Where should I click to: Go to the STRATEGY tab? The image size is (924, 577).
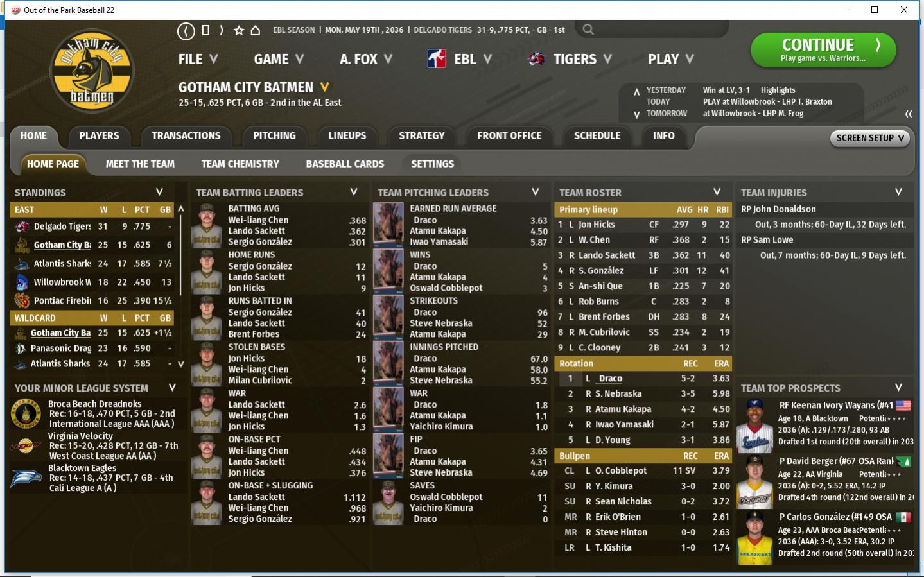[x=422, y=136]
